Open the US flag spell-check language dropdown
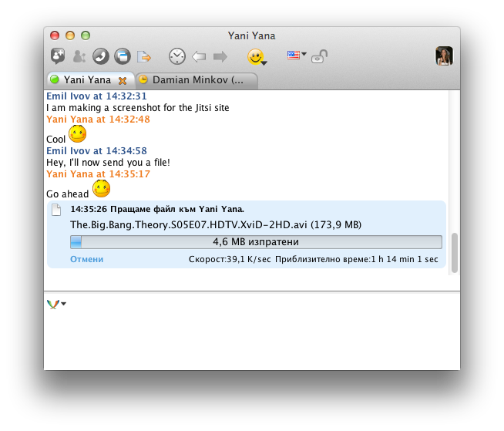Screen dimensions: 504x431 tap(296, 55)
